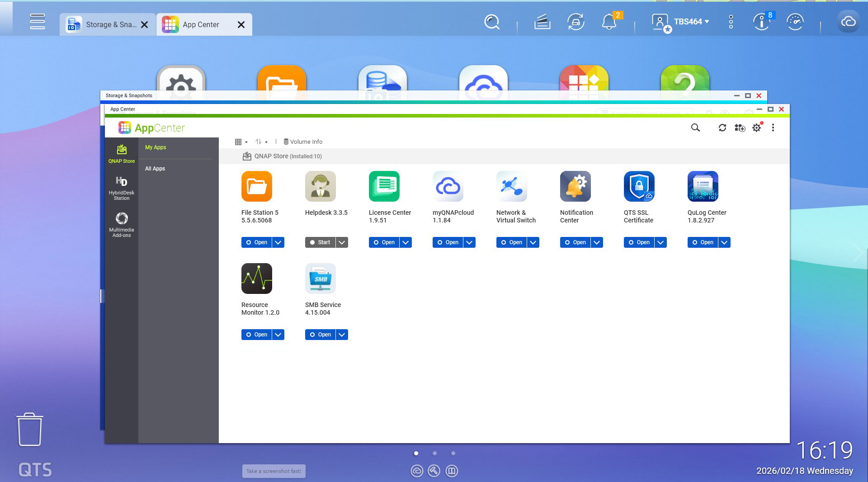Expand the TBS464 user menu

click(691, 22)
